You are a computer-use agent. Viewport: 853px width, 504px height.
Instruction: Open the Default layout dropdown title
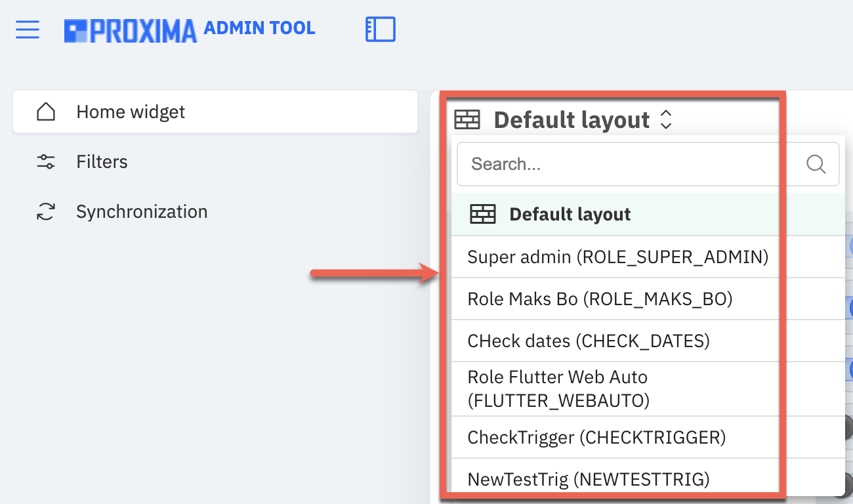pyautogui.click(x=572, y=120)
